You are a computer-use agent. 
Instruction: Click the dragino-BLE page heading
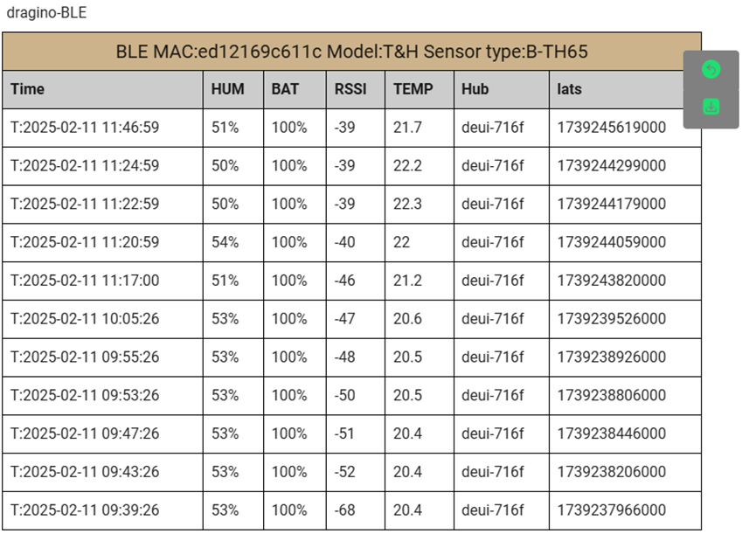click(x=46, y=13)
